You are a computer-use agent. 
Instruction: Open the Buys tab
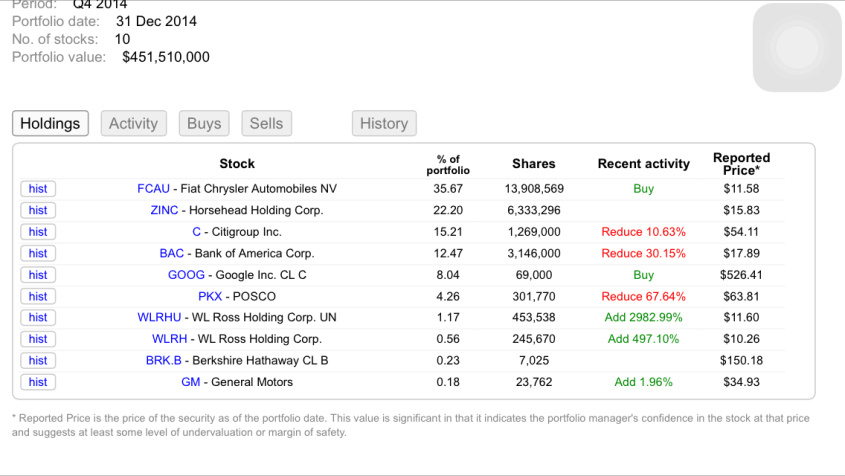click(x=204, y=124)
